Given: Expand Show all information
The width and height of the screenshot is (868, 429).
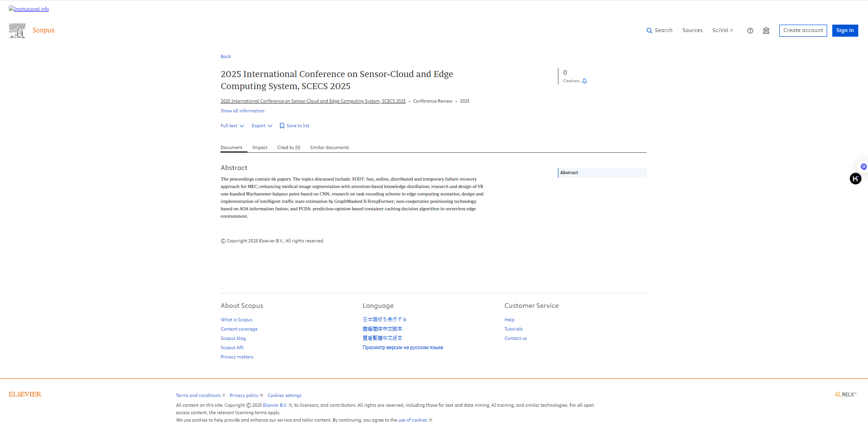Looking at the screenshot, I should (242, 111).
